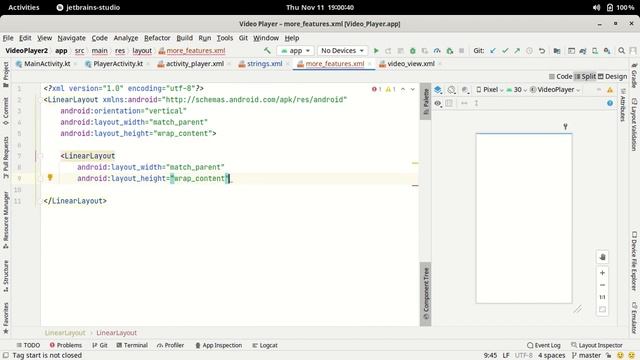This screenshot has width=640, height=360.
Task: Click the Git commit checkmark icon
Action: point(505,51)
